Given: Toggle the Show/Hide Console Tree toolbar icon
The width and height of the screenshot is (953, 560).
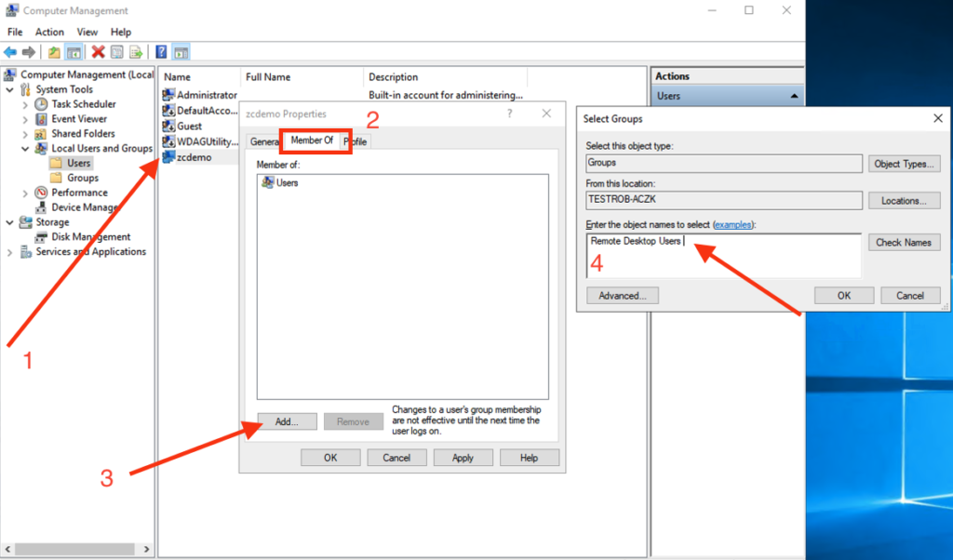Looking at the screenshot, I should coord(74,52).
